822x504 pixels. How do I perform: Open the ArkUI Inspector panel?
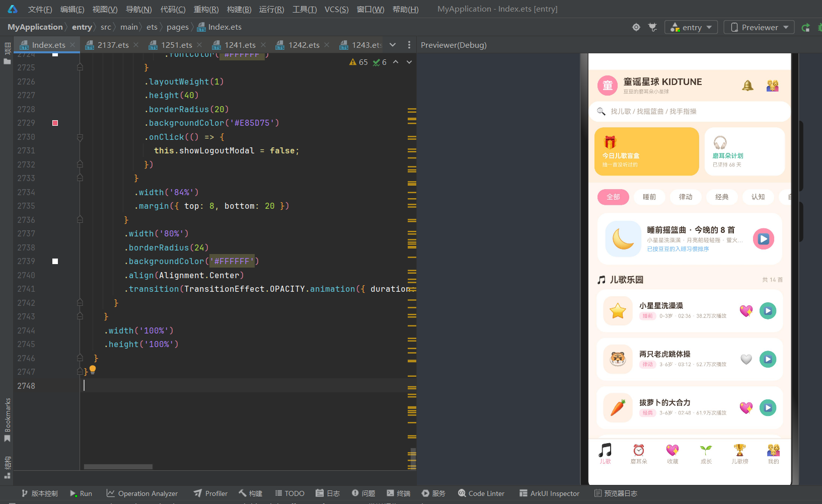tap(549, 493)
